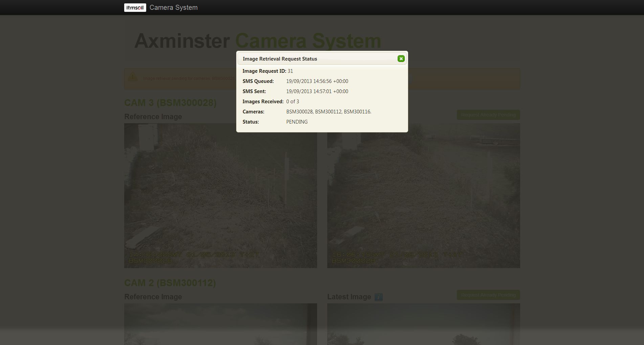The width and height of the screenshot is (644, 345).
Task: Click the SMS Sent timestamp
Action: [317, 91]
